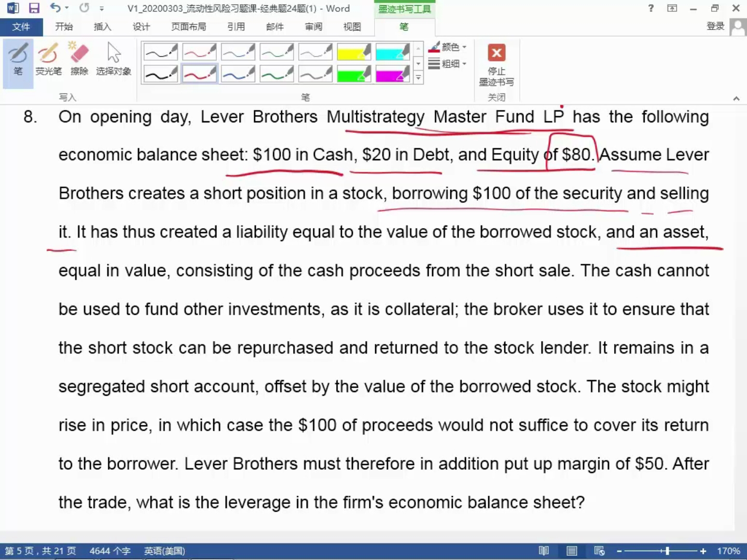747x560 pixels.
Task: Sign in via 登录 link
Action: (x=715, y=26)
